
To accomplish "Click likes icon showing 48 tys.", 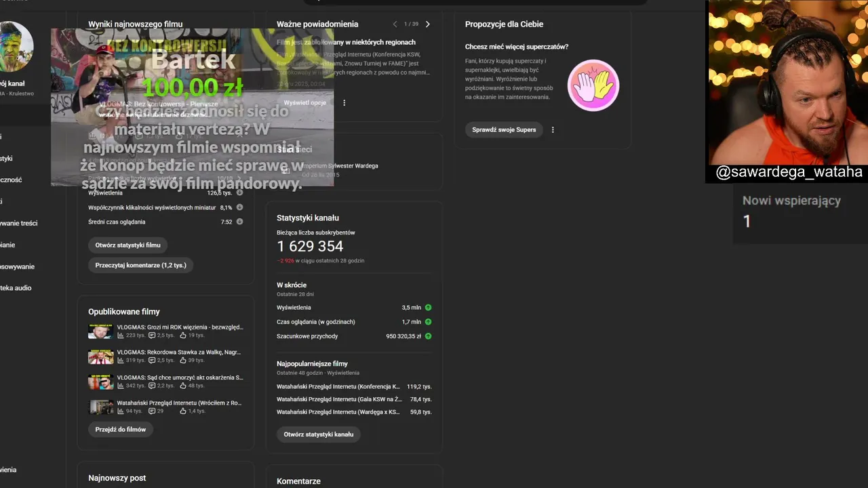I will pyautogui.click(x=183, y=386).
